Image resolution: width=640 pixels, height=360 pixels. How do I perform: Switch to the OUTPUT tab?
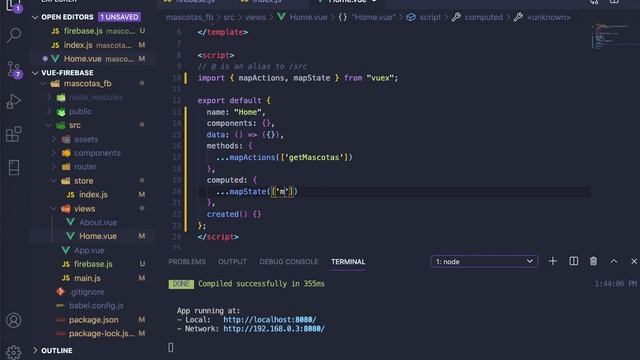coord(232,262)
